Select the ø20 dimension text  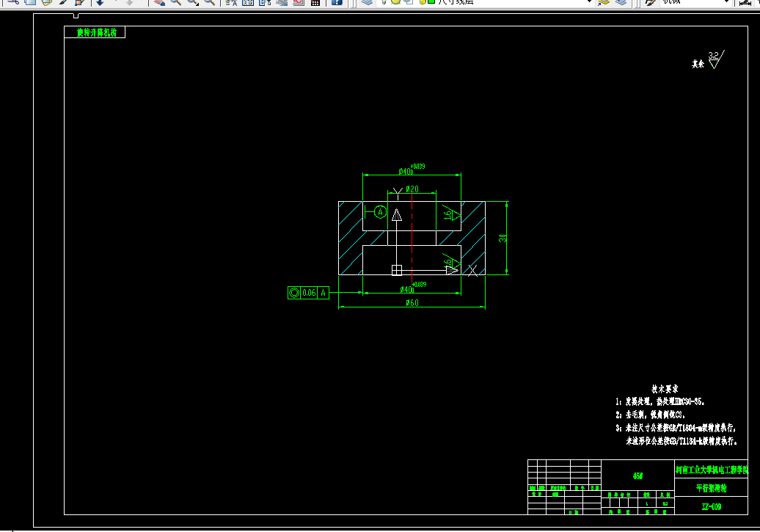pyautogui.click(x=412, y=189)
